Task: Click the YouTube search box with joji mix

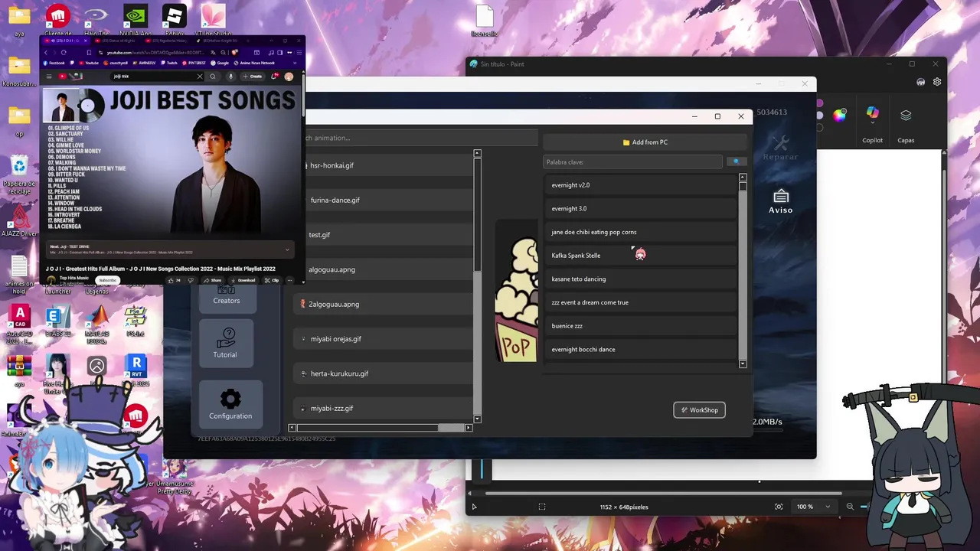Action: pyautogui.click(x=153, y=77)
